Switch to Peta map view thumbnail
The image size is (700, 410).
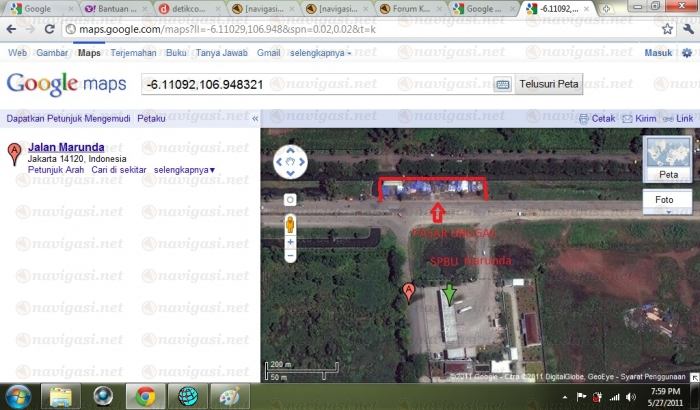pos(667,158)
